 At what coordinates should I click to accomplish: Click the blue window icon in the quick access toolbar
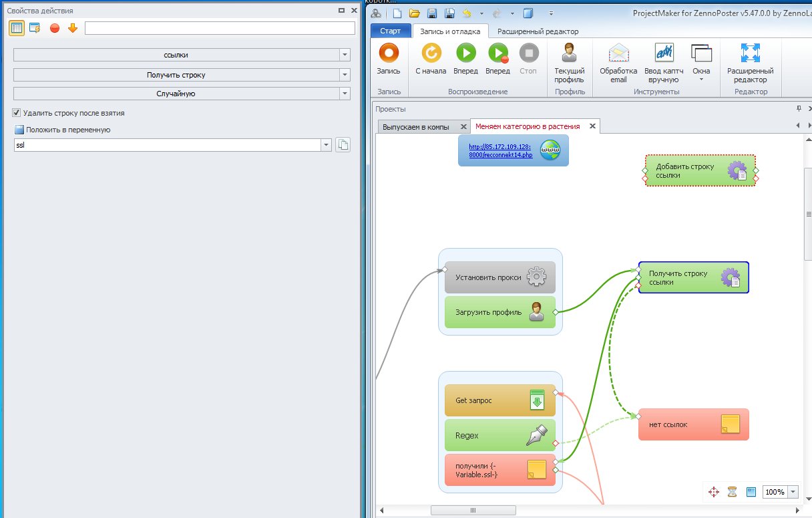click(x=528, y=13)
